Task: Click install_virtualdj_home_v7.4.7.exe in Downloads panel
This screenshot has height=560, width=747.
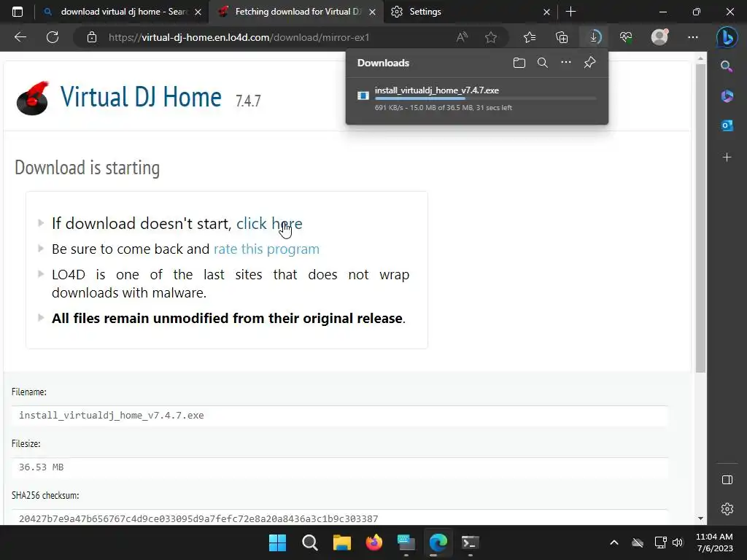Action: tap(436, 90)
